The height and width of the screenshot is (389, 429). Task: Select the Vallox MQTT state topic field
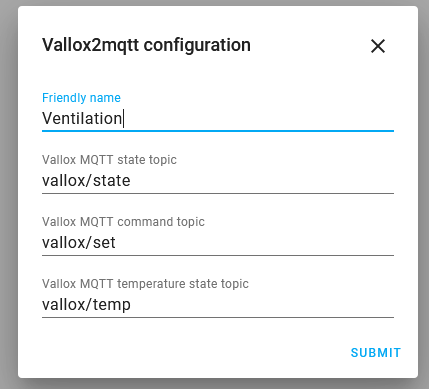(218, 174)
